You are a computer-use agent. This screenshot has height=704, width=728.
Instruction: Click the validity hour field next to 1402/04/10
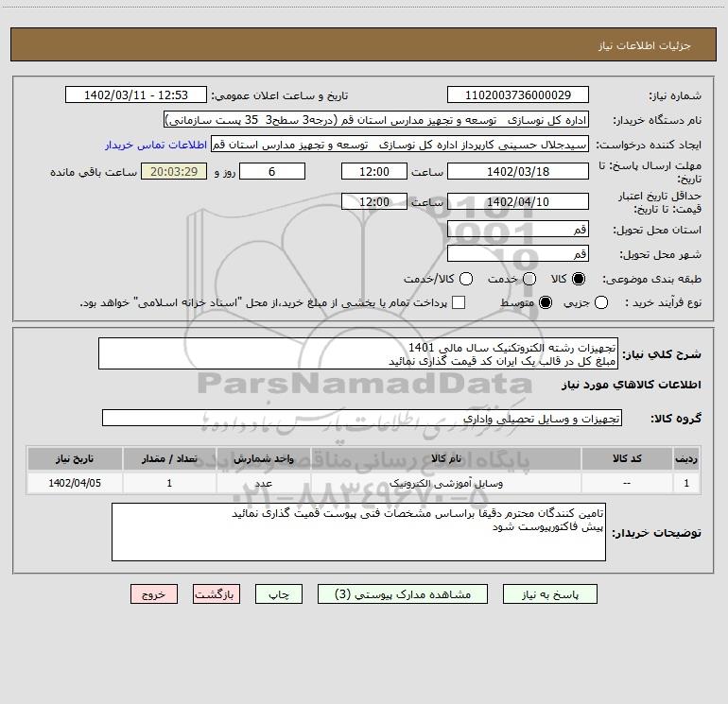pyautogui.click(x=374, y=201)
